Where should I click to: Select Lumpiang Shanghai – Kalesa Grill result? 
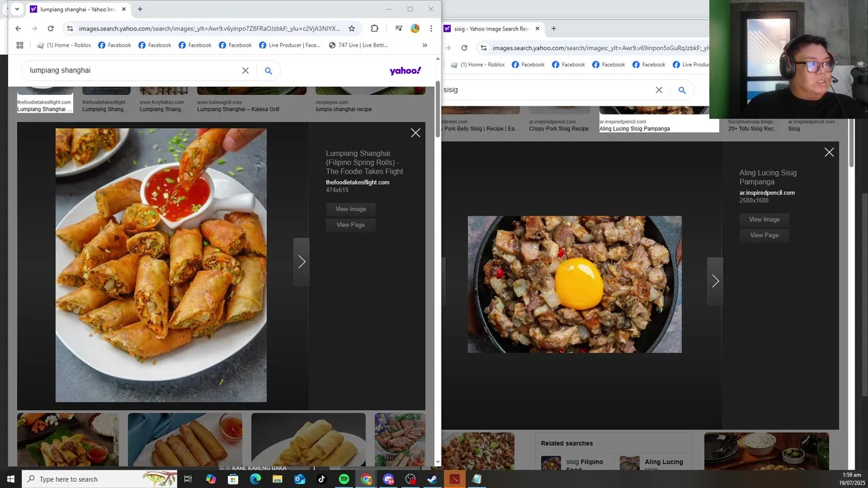point(238,109)
